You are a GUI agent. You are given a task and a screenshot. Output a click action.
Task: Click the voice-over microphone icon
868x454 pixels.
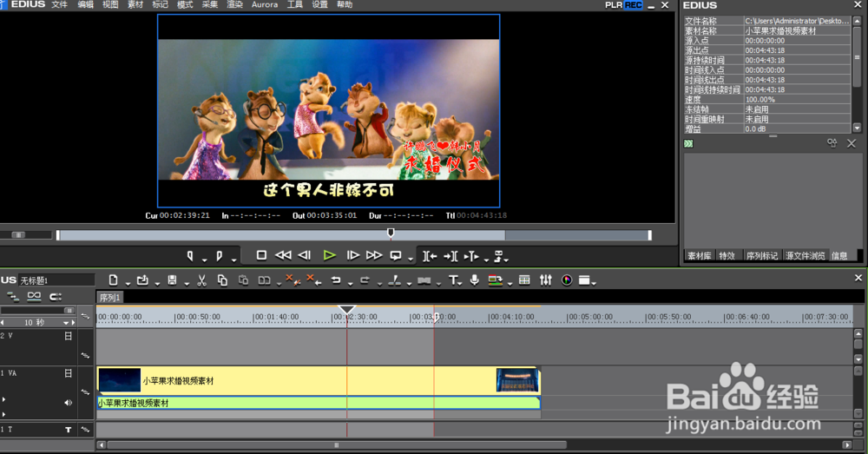(475, 280)
